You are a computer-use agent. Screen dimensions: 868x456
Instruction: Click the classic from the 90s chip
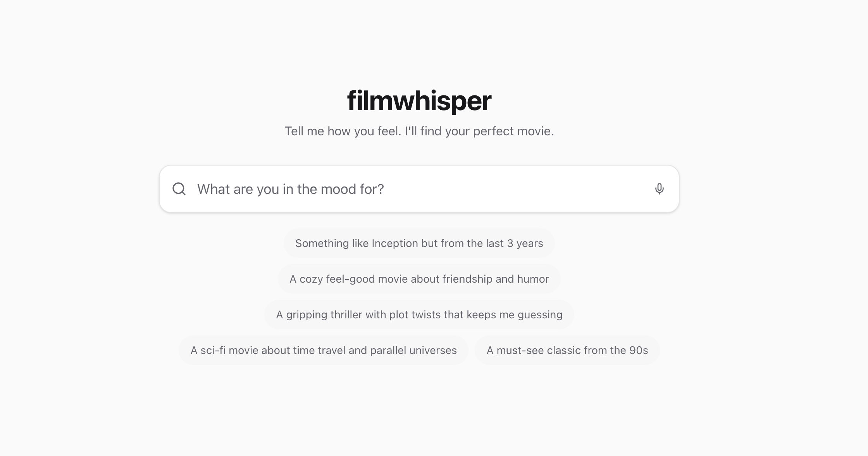(x=567, y=350)
